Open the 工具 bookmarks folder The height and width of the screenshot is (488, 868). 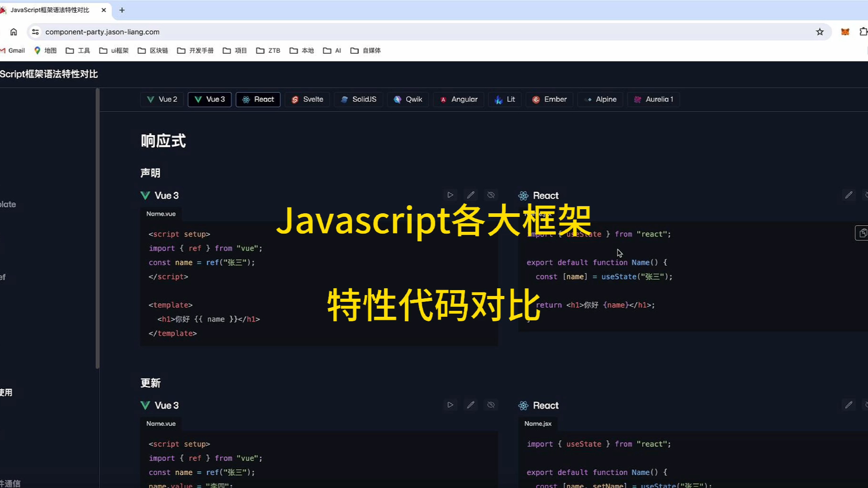tap(78, 51)
